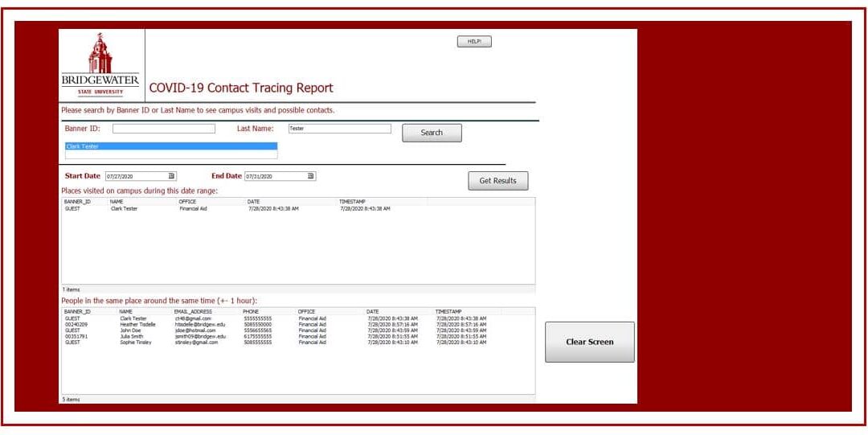Click 8:43:10 AM TIMESTAMP cell for Sophie Tinsley

point(461,343)
